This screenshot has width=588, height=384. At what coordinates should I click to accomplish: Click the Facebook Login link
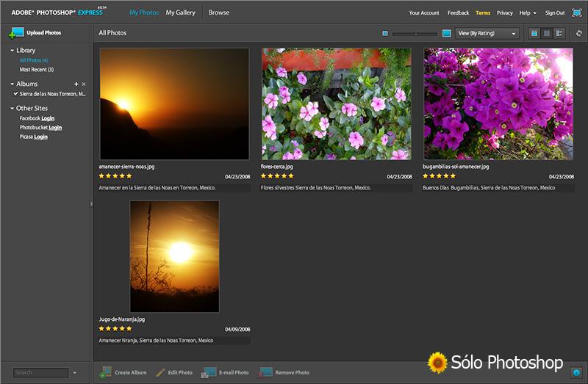point(48,118)
